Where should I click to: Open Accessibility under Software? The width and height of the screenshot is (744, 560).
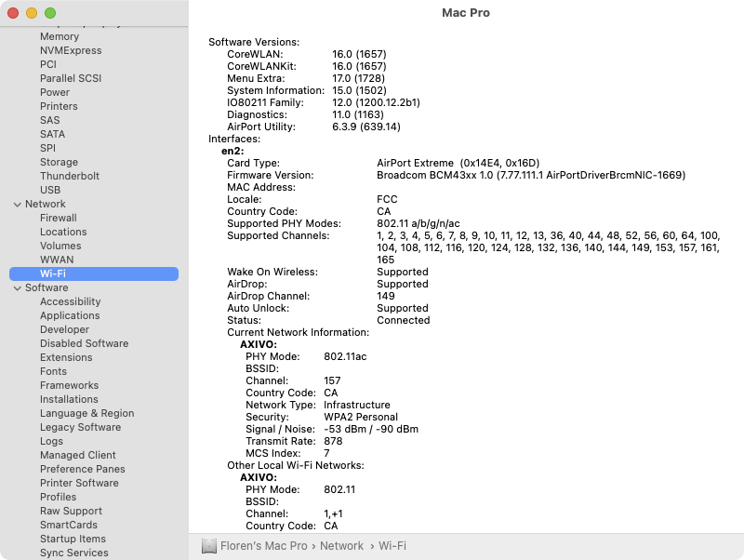coord(71,301)
